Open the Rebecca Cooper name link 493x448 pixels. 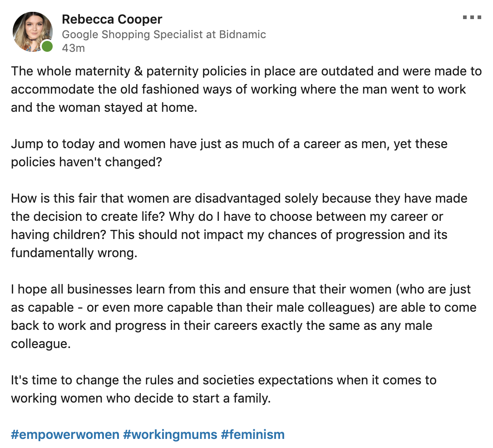(112, 20)
